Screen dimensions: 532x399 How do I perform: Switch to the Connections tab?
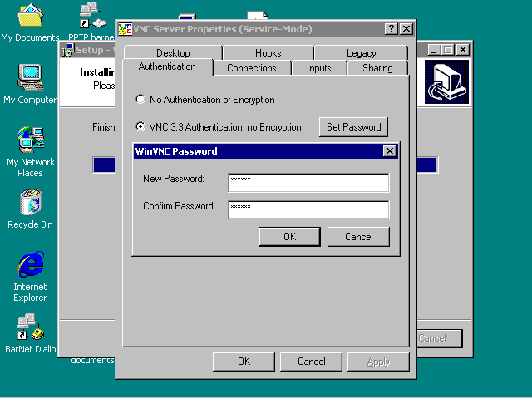pyautogui.click(x=252, y=68)
